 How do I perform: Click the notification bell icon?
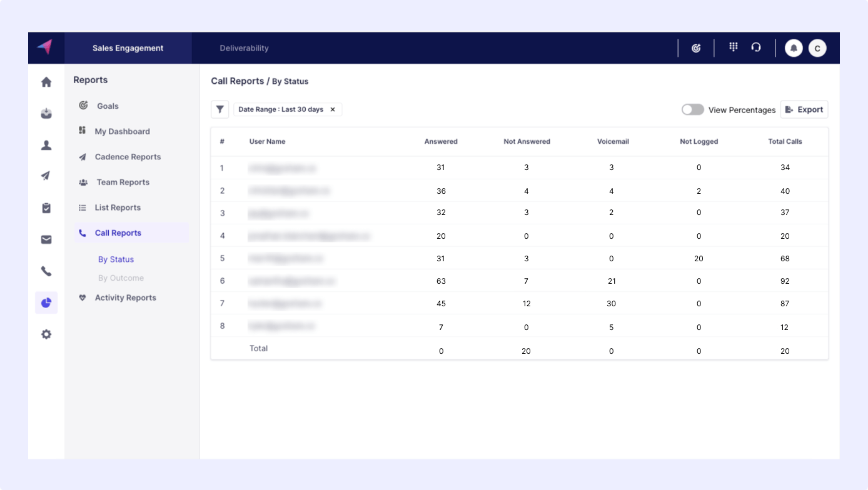pyautogui.click(x=794, y=48)
